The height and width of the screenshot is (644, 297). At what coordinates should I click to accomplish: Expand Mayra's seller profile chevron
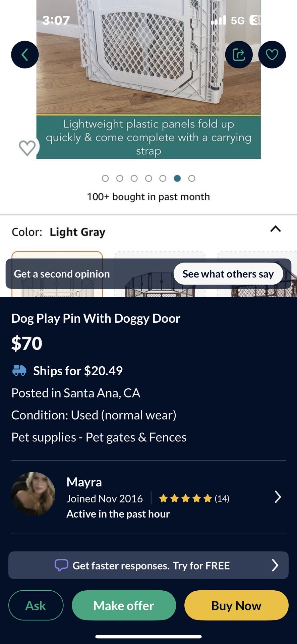278,497
